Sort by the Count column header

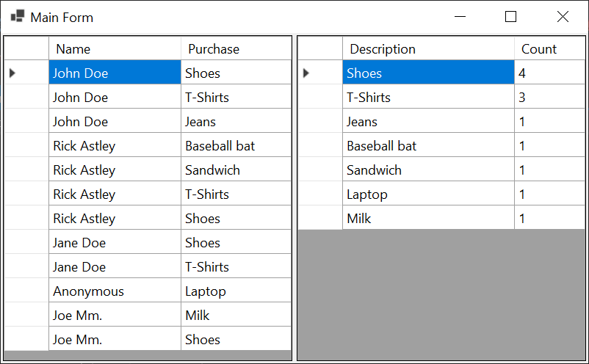(x=549, y=48)
